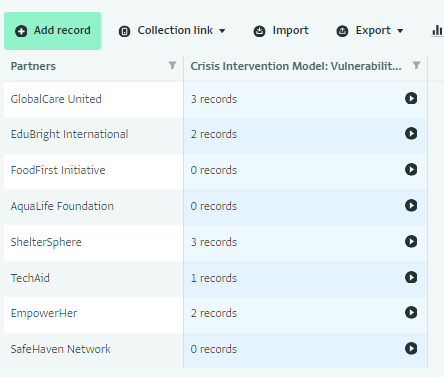Select the FoodFirst Initiative cell
Image resolution: width=444 pixels, height=377 pixels.
click(94, 172)
